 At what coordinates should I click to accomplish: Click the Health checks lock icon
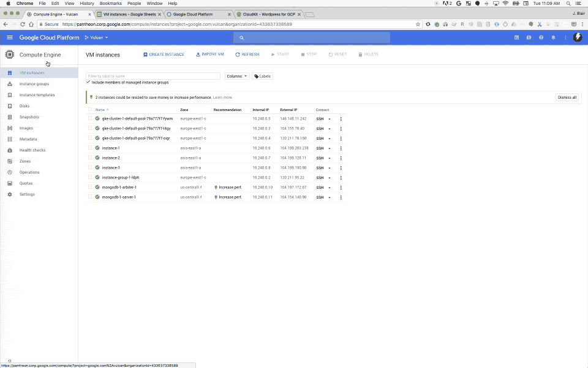tap(10, 150)
